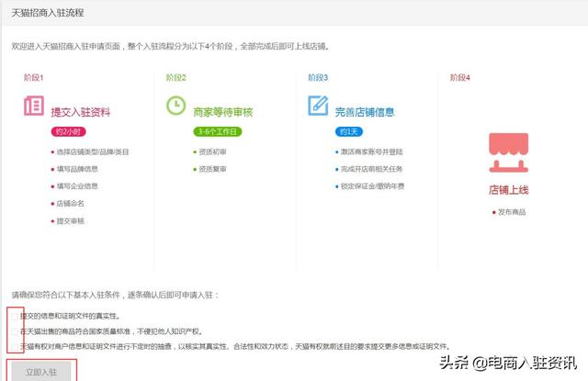Image resolution: width=588 pixels, height=381 pixels.
Task: Click 完成开店前相关任务 list item
Action: 371,169
